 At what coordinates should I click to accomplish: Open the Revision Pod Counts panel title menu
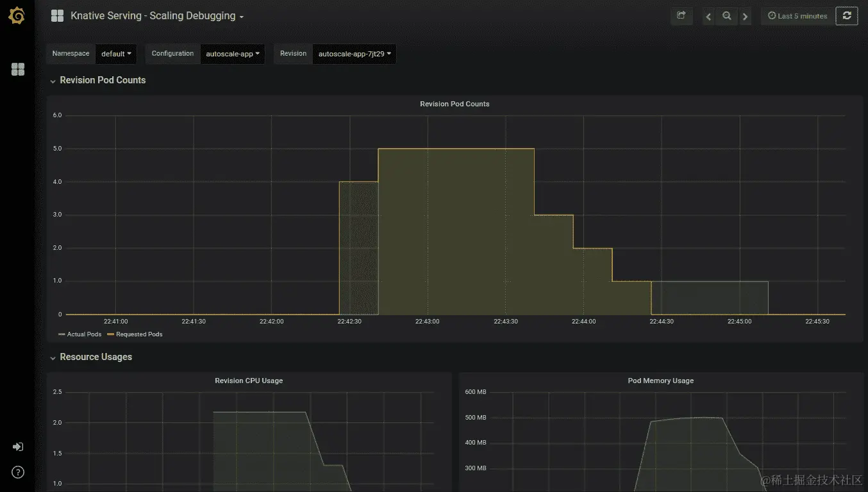tap(455, 104)
